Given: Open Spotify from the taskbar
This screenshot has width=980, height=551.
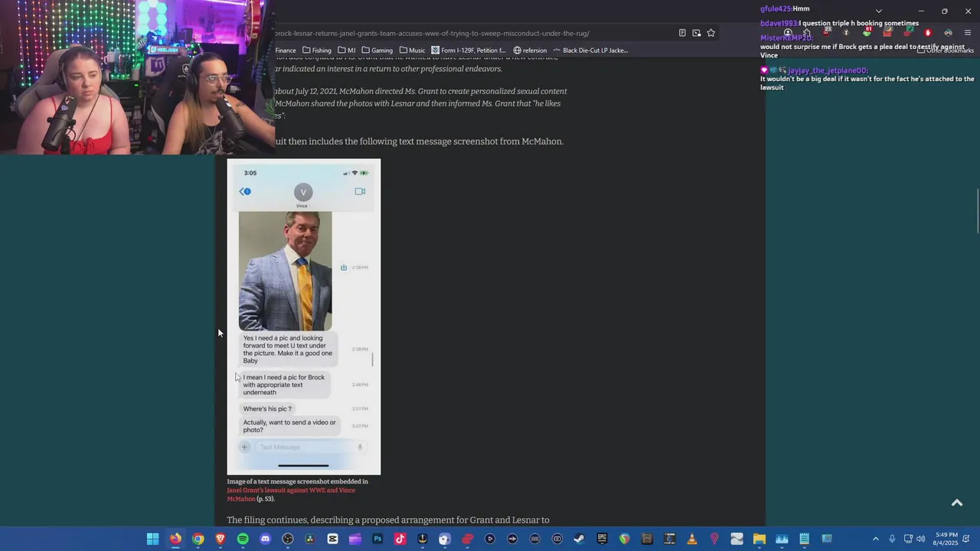Looking at the screenshot, I should point(243,539).
